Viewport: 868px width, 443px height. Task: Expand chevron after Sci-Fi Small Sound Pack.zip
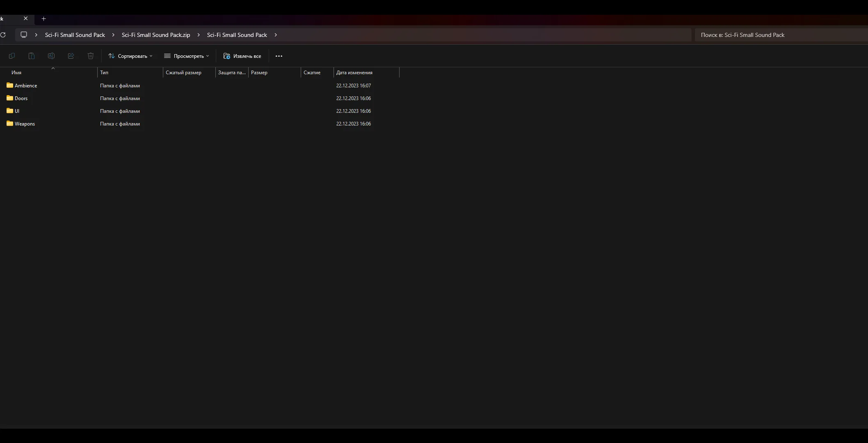point(199,35)
